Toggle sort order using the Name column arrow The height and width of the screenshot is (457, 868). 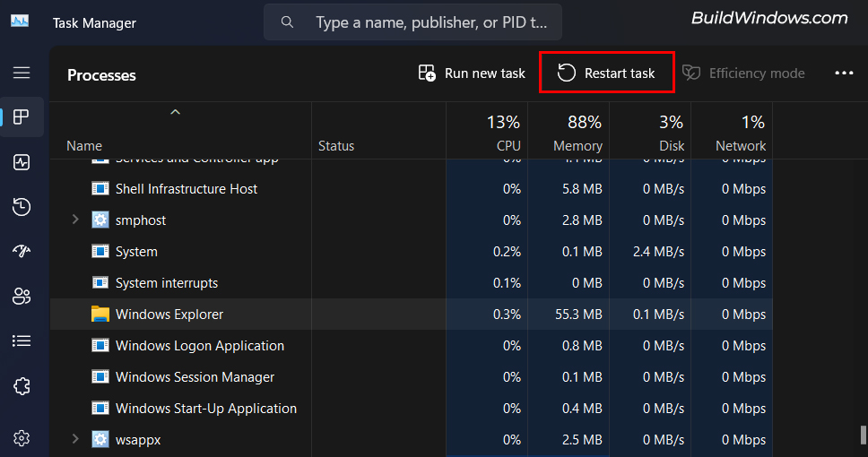(x=175, y=112)
